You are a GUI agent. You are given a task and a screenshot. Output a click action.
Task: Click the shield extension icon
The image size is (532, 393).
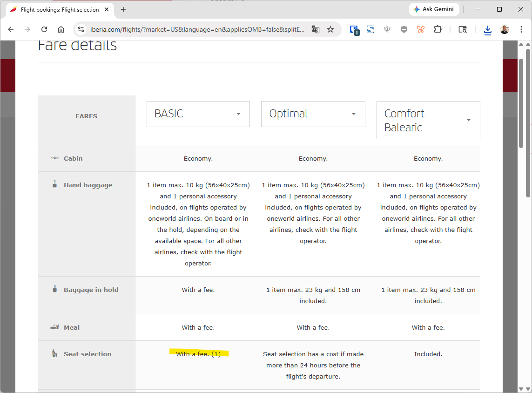[404, 29]
